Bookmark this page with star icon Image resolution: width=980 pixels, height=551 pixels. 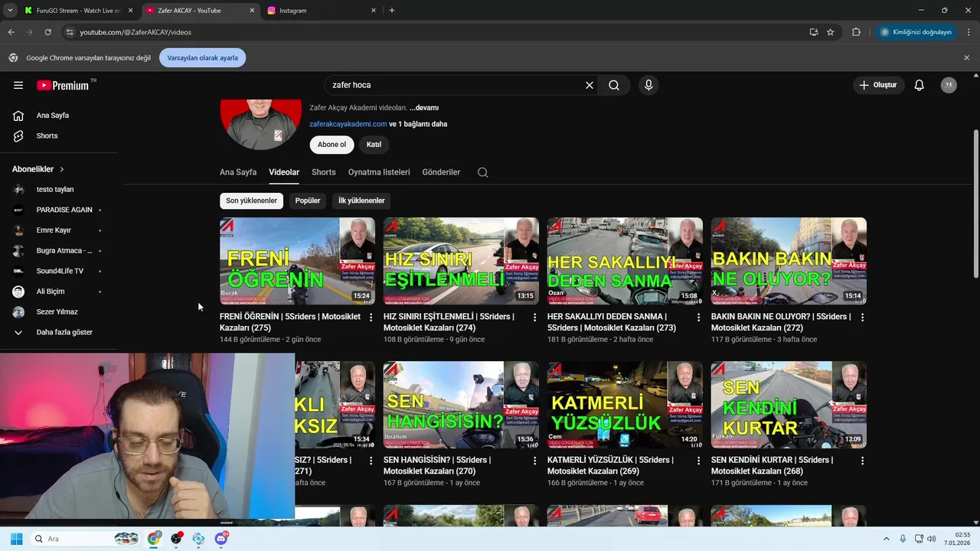[x=830, y=32]
